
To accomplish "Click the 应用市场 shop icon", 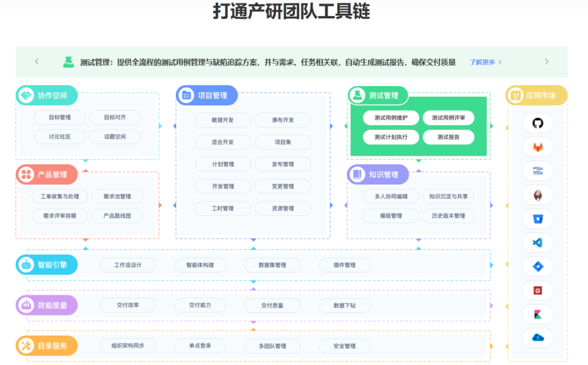I will pos(516,95).
